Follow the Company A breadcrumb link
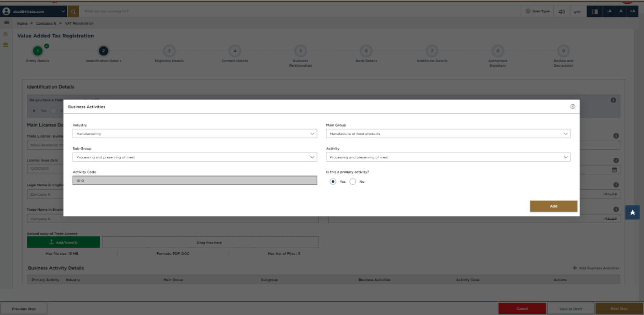The width and height of the screenshot is (644, 315). pos(46,23)
